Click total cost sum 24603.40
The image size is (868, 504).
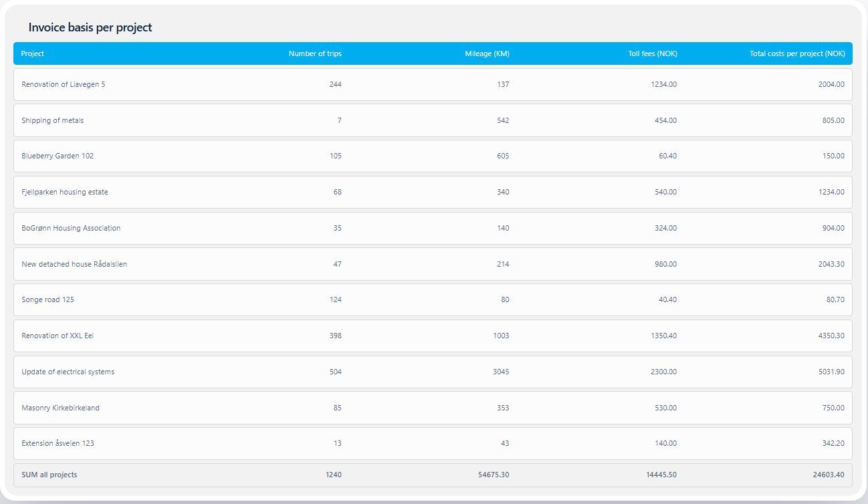pyautogui.click(x=828, y=475)
